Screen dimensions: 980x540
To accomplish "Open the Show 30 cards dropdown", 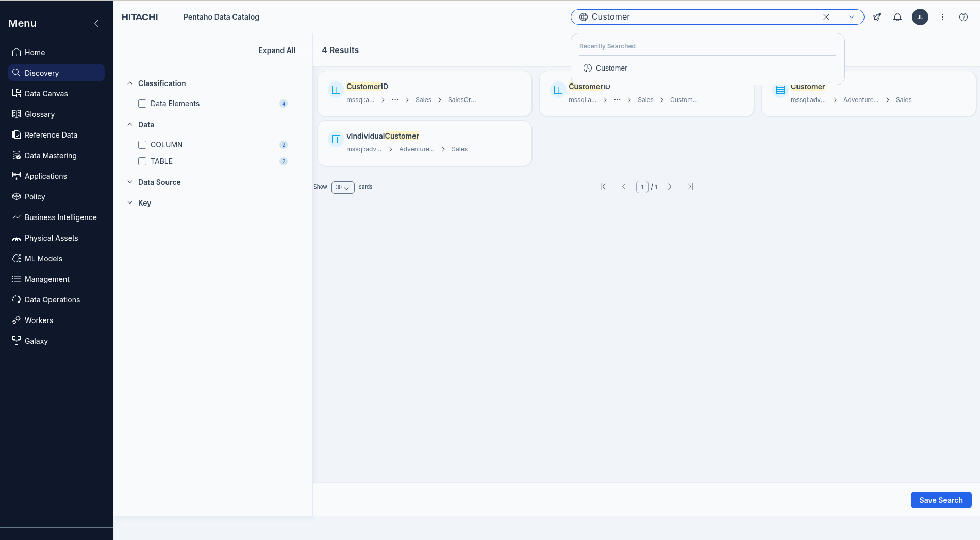I will (343, 187).
